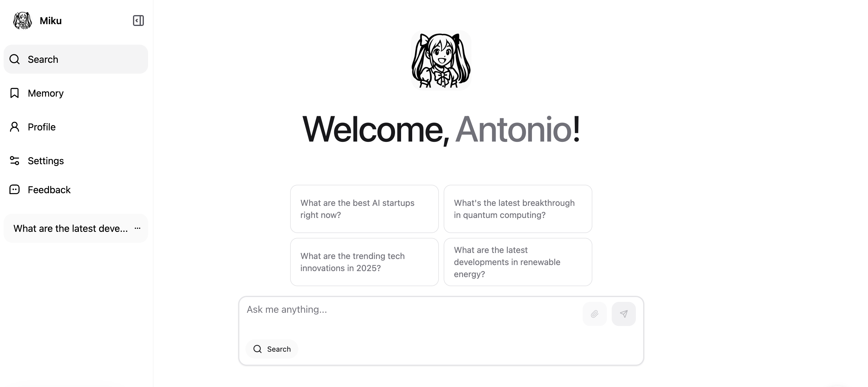Choose the quantum computing breakthrough suggestion

point(518,209)
